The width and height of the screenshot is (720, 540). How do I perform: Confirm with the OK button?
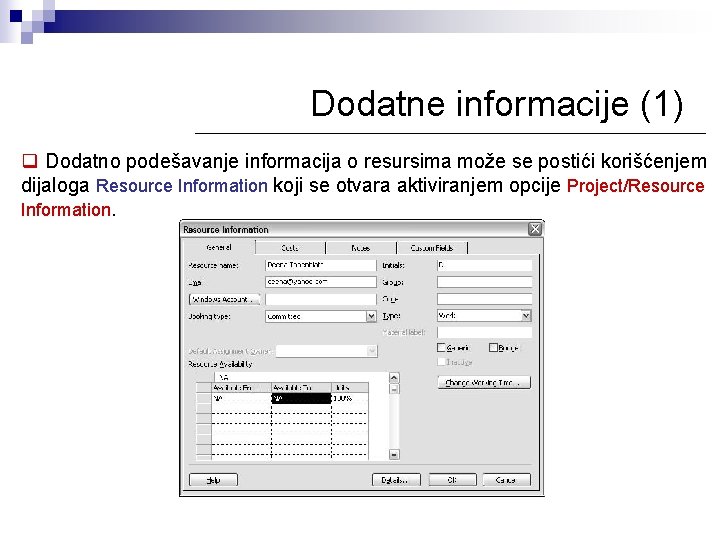(x=453, y=480)
